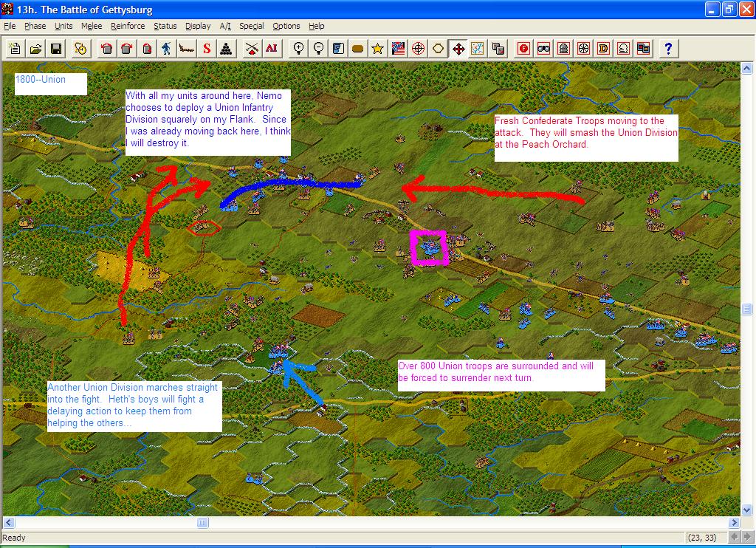Viewport: 756px width, 548px height.
Task: Click the clock next-phase toolbar icon
Action: coord(80,48)
